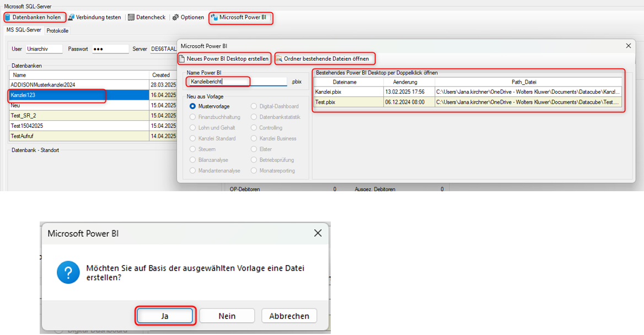This screenshot has width=644, height=335.
Task: Select the Test15042025 database row
Action: click(x=93, y=126)
